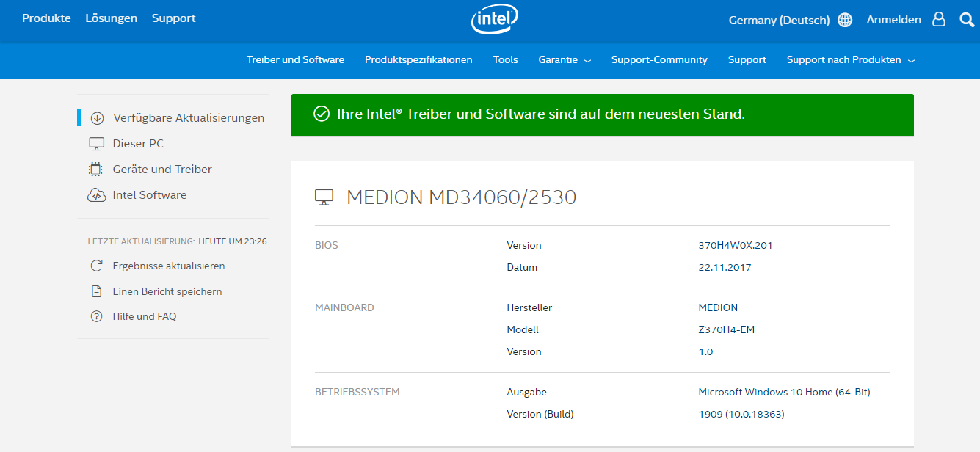Screen dimensions: 980x452
Task: Click Microsoft Windows 10 Home (64-Bit) text
Action: coord(784,392)
